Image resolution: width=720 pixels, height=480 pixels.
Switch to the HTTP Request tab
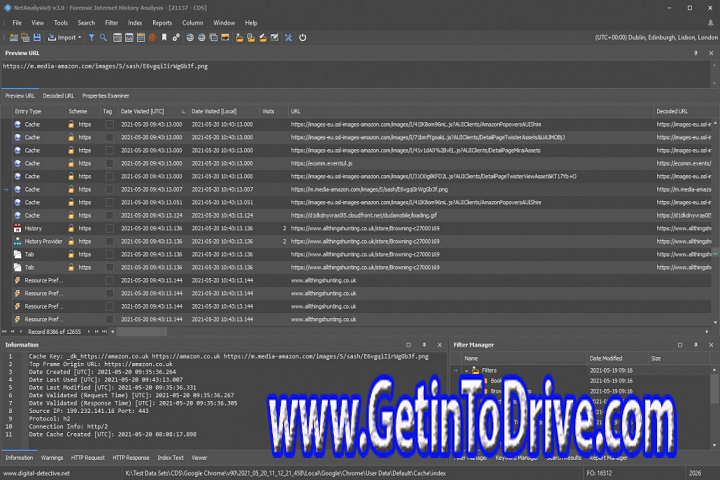pyautogui.click(x=88, y=458)
